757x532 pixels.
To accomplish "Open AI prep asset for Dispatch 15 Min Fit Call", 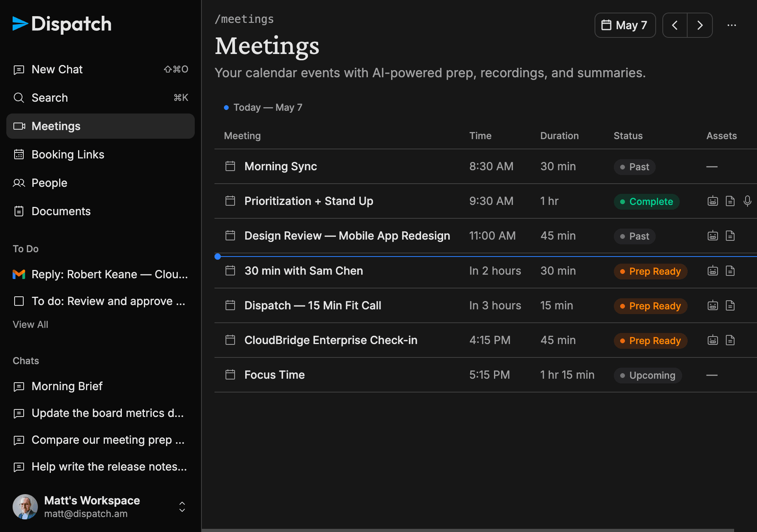I will tap(712, 306).
